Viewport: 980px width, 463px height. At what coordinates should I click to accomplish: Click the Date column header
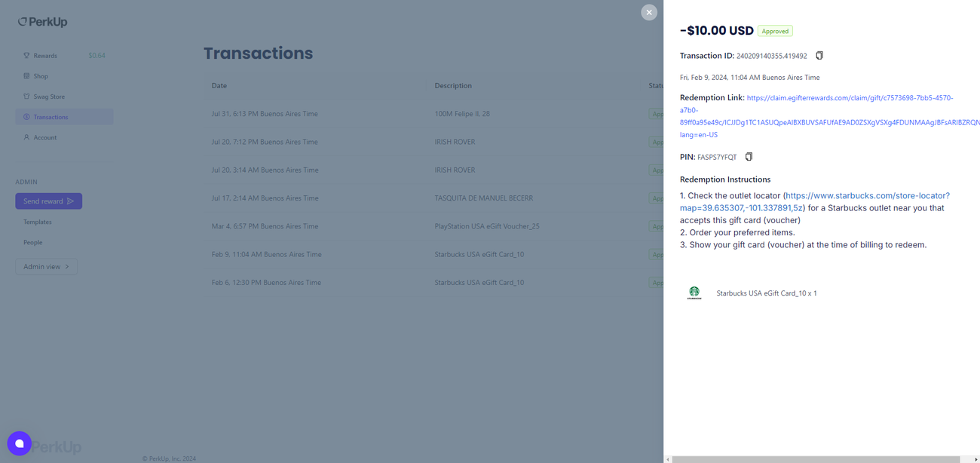pos(219,85)
